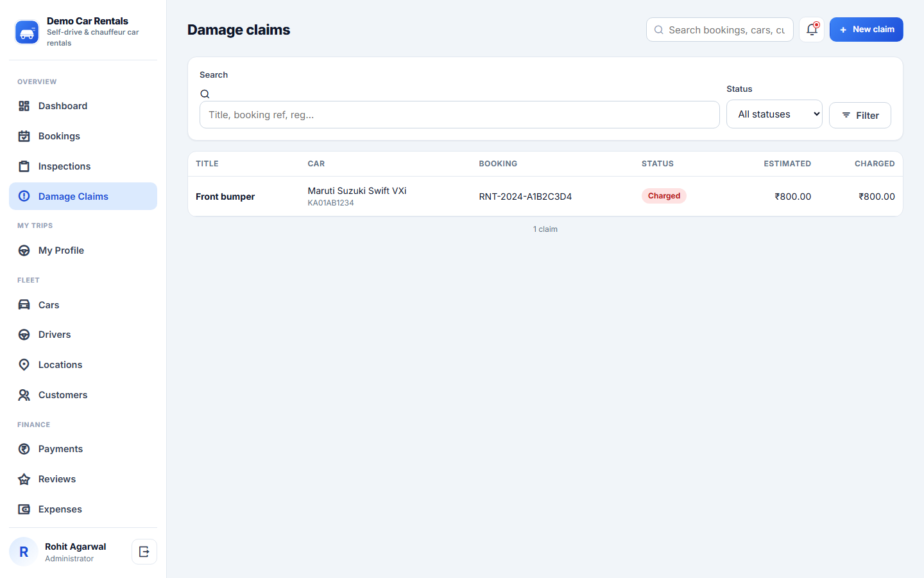Click the Customers people icon
The height and width of the screenshot is (578, 924).
pyautogui.click(x=24, y=395)
